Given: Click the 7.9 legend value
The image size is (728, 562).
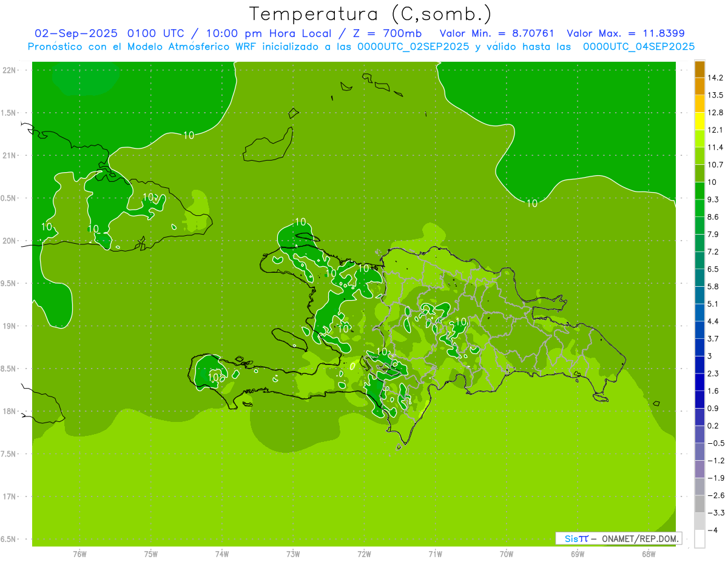Looking at the screenshot, I should point(713,234).
